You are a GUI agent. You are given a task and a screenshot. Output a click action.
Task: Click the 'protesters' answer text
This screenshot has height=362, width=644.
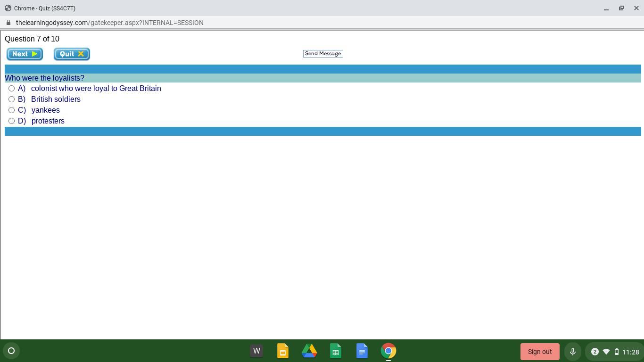click(x=48, y=121)
